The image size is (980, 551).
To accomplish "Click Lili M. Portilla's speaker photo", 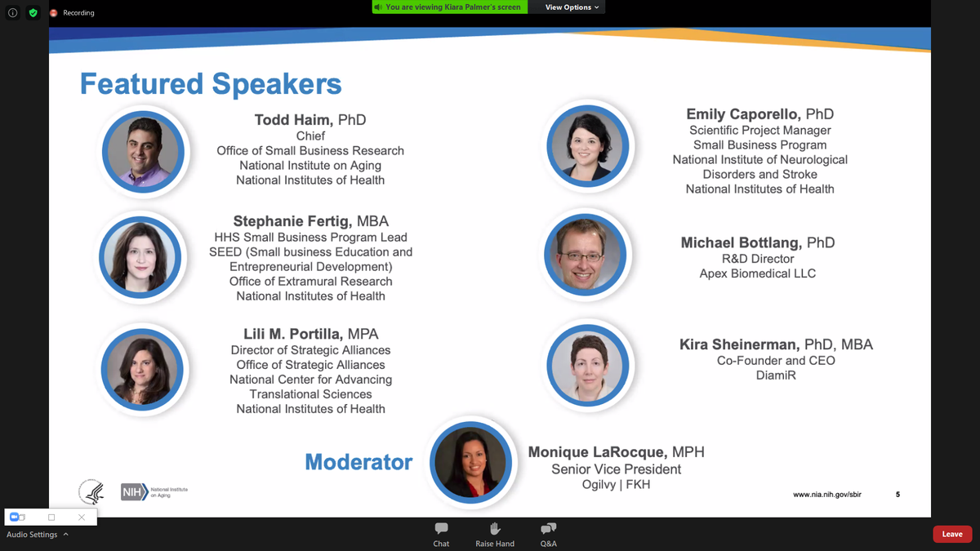I will [141, 370].
